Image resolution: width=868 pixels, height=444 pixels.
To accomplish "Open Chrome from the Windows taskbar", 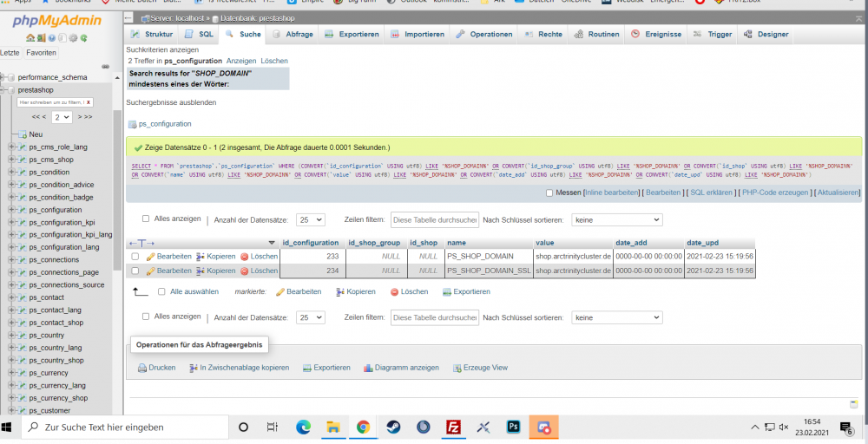I will (x=363, y=428).
